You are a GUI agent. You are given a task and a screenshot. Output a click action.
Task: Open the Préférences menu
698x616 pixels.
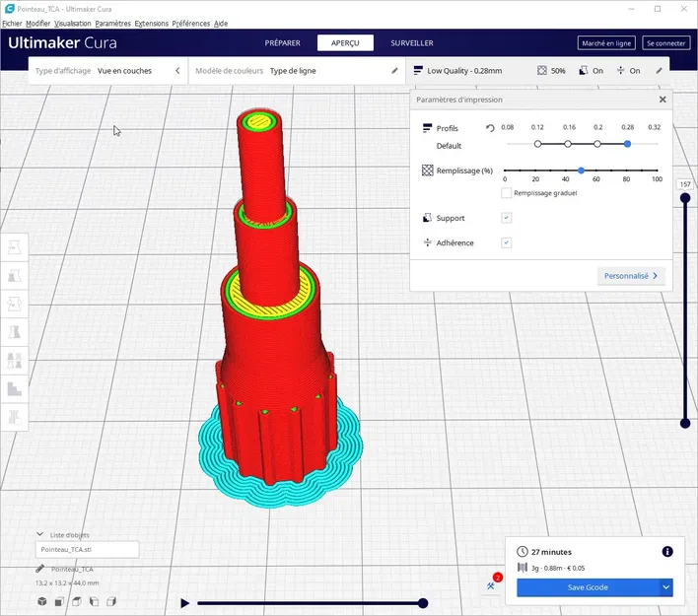[x=191, y=23]
